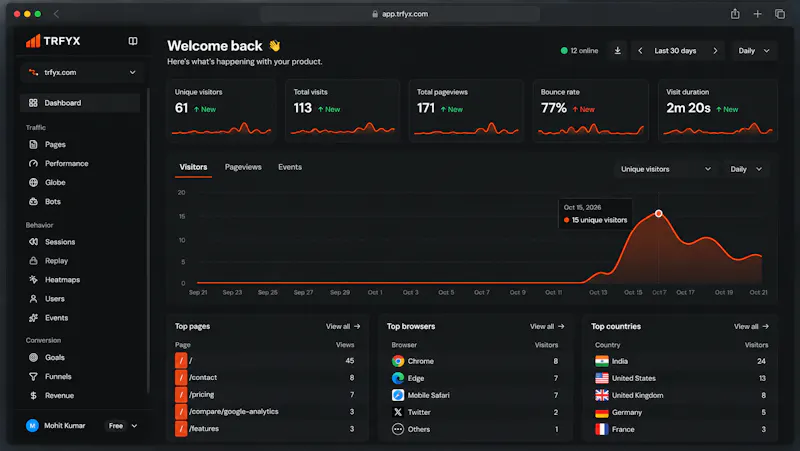Click the Globe icon in sidebar
Image resolution: width=800 pixels, height=451 pixels.
pyautogui.click(x=33, y=182)
